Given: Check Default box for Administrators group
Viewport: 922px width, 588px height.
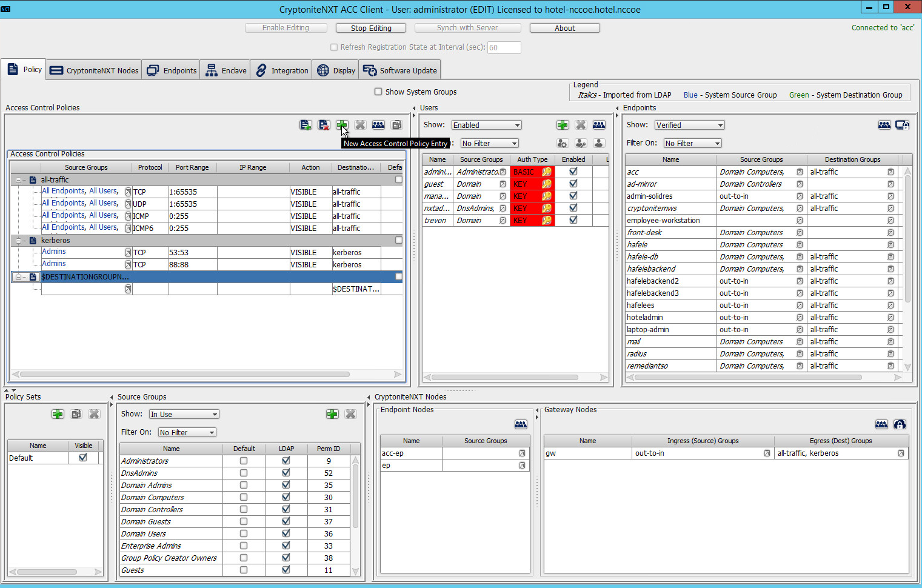Looking at the screenshot, I should [244, 461].
